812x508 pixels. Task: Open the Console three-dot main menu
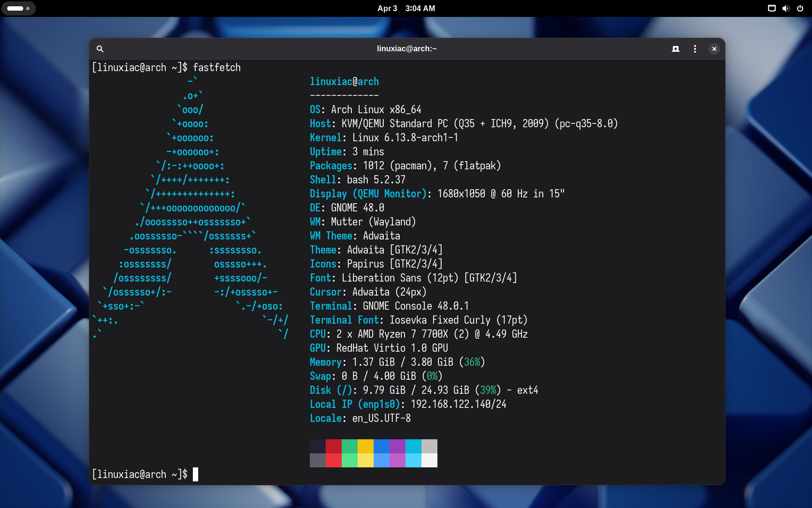click(695, 49)
